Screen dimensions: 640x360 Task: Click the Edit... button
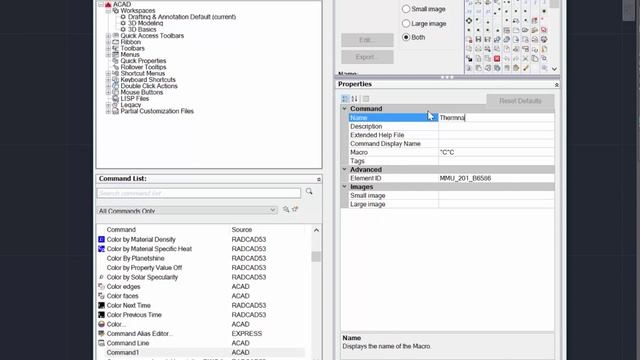(x=367, y=40)
